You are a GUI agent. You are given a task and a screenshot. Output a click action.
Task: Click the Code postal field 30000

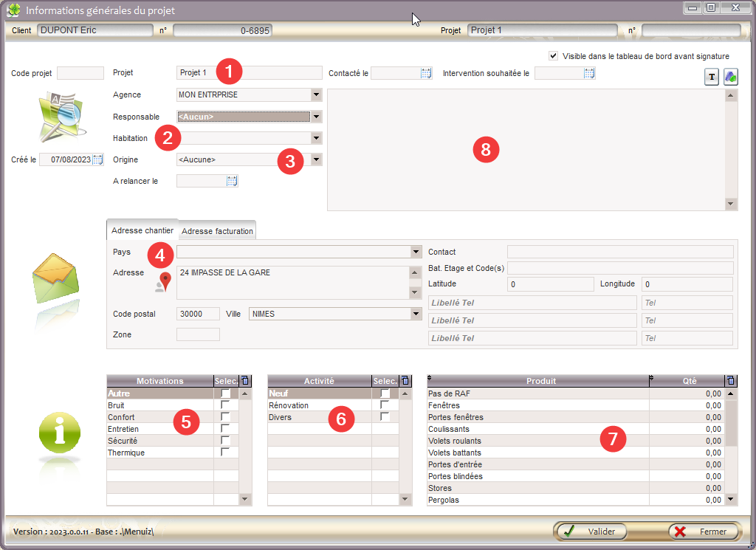click(198, 314)
